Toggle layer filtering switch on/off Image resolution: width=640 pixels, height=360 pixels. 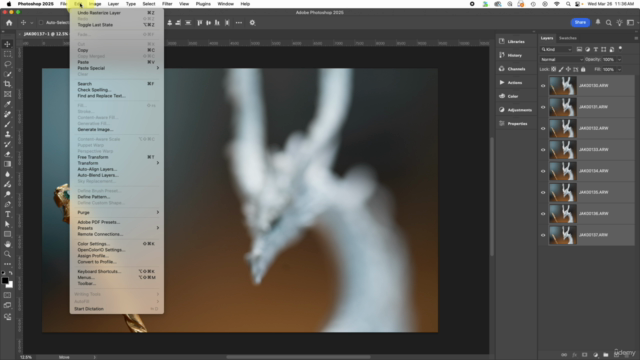[621, 49]
